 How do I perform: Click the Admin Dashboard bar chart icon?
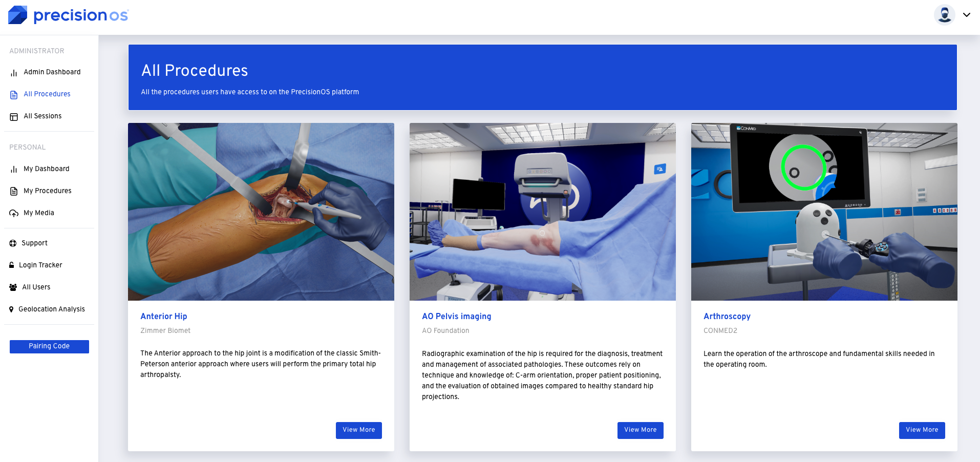coord(14,73)
